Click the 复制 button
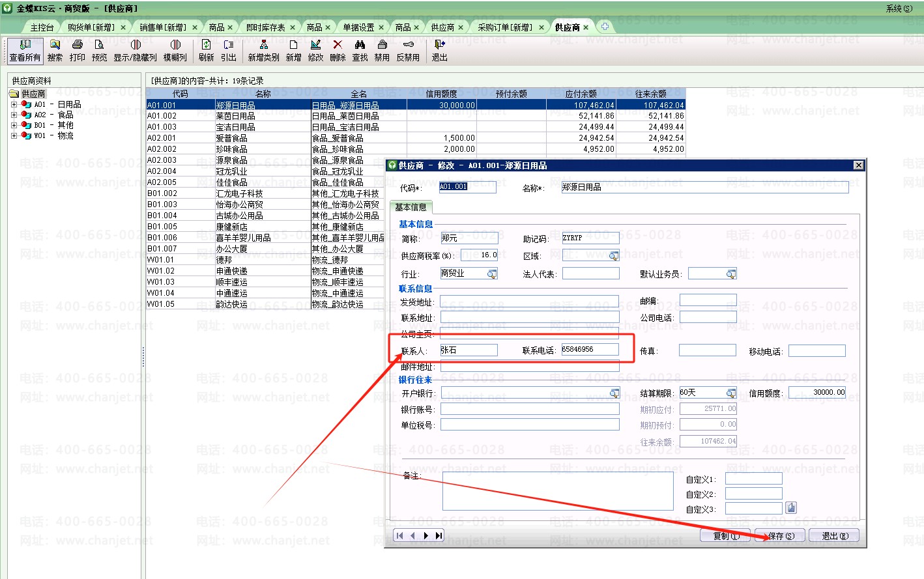This screenshot has height=579, width=924. coord(725,536)
